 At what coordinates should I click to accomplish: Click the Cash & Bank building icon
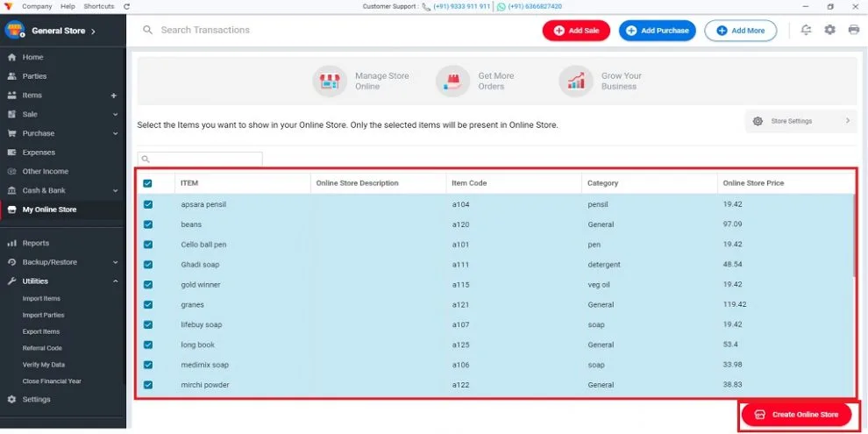11,190
